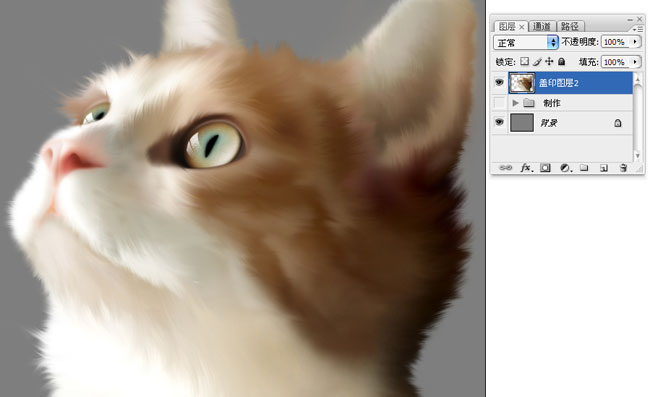This screenshot has width=650, height=397.
Task: Click the layer list scroll up arrow
Action: 638,78
